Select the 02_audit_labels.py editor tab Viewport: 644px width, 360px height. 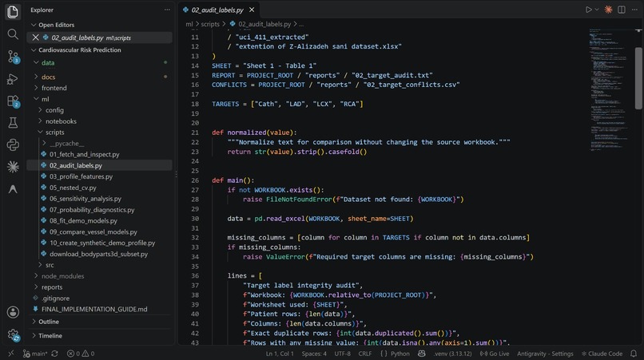pyautogui.click(x=217, y=10)
